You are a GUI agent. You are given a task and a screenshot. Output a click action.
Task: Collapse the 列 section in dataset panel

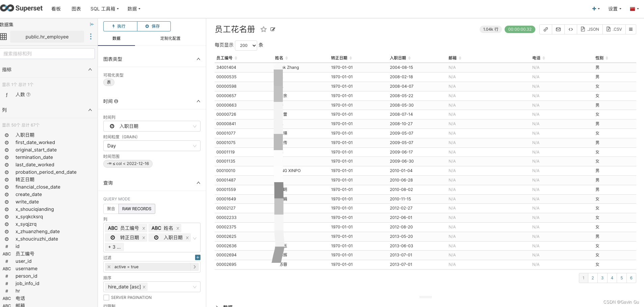click(90, 110)
